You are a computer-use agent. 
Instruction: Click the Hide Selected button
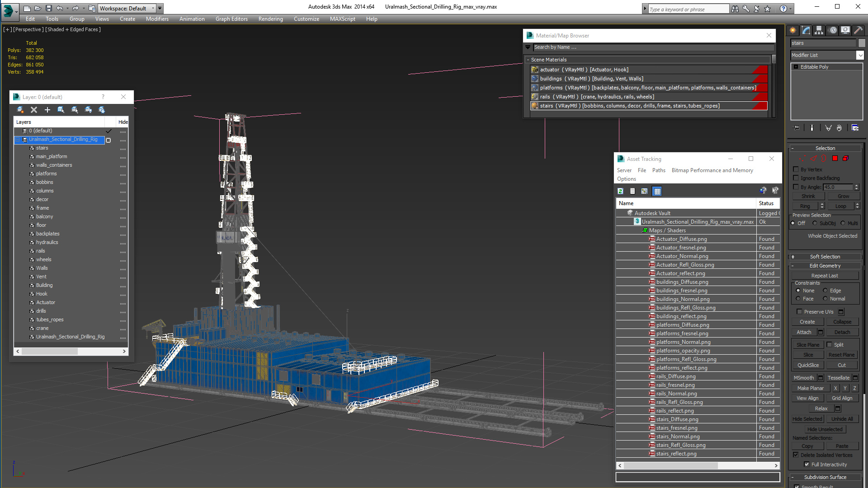[x=807, y=419]
